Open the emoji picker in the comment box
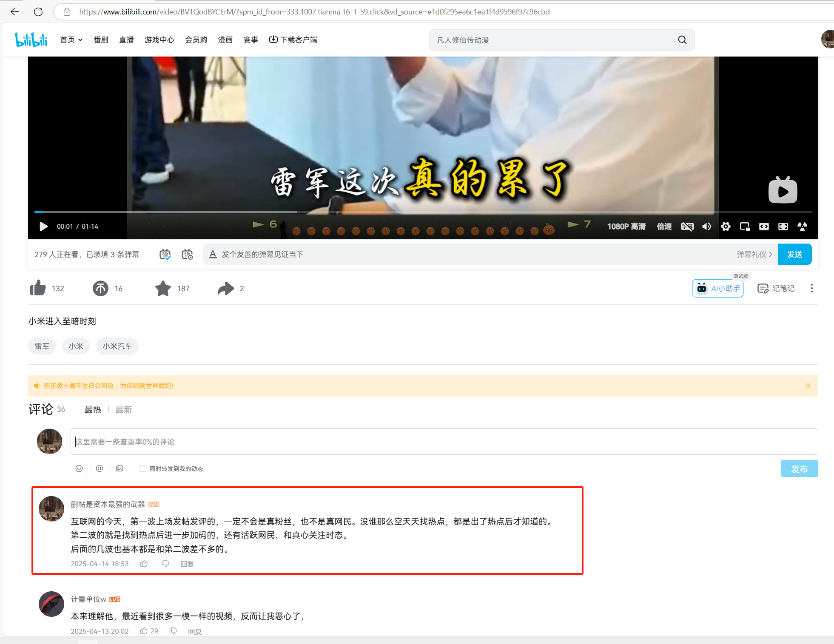Image resolution: width=834 pixels, height=644 pixels. pyautogui.click(x=79, y=468)
